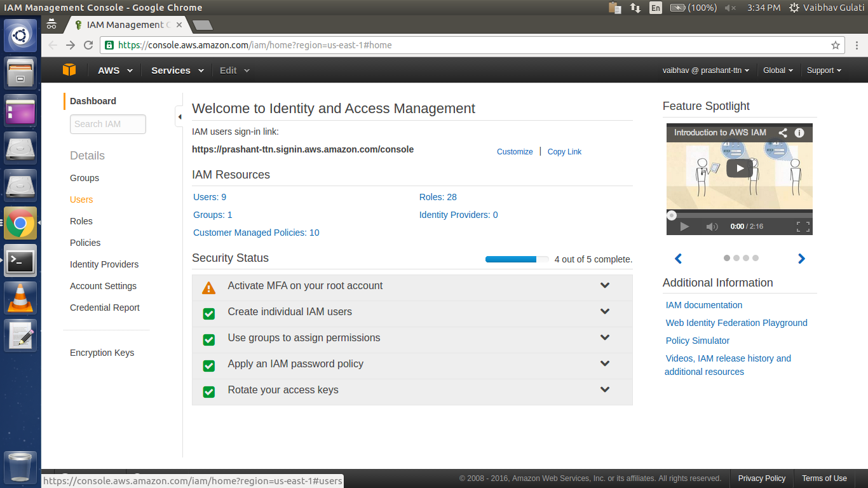868x488 pixels.
Task: Expand Apply an IAM password policy section
Action: (605, 363)
